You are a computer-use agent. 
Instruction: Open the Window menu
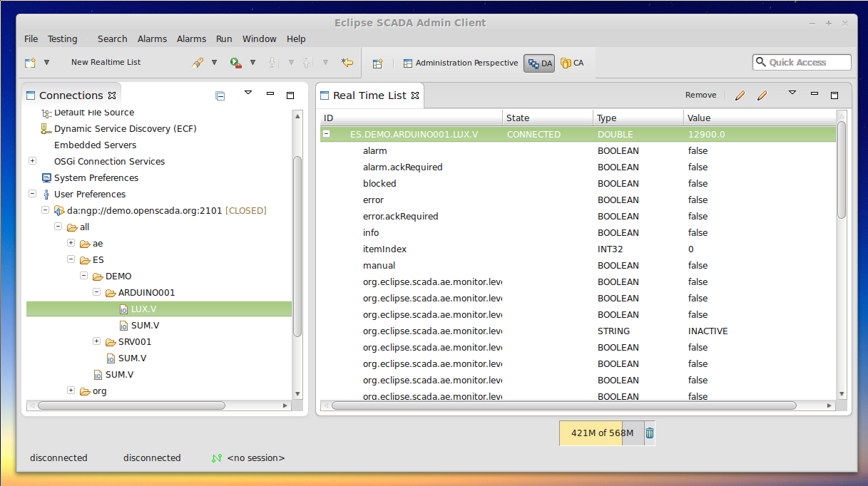pos(260,38)
